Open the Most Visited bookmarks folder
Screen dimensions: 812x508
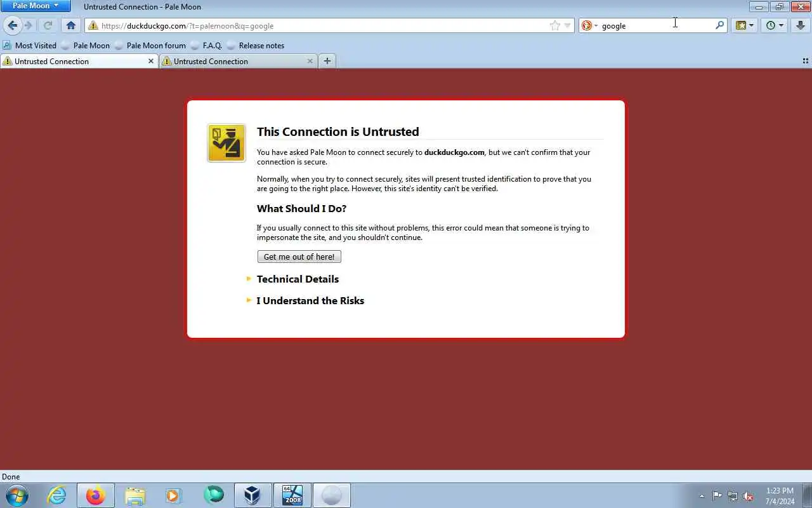(x=30, y=45)
